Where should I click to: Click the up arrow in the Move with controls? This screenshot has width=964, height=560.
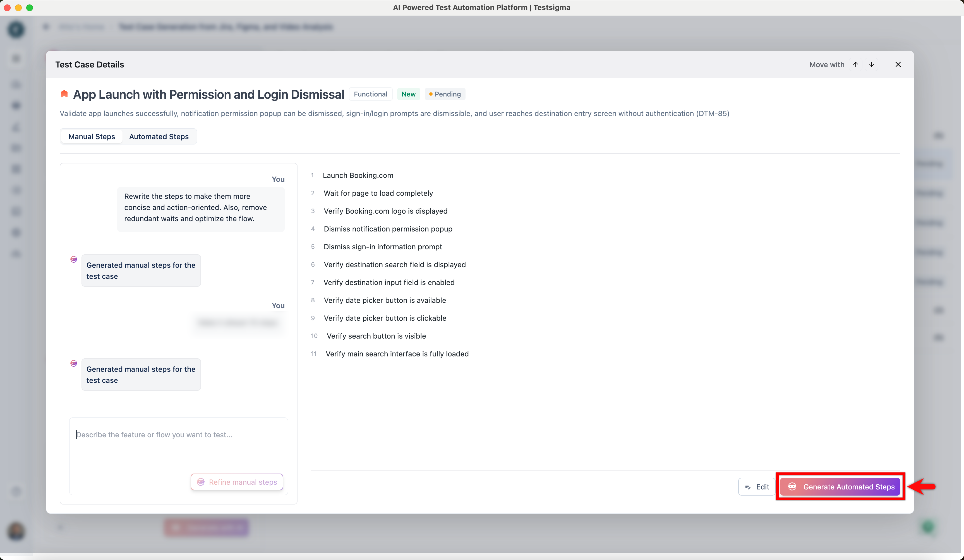tap(856, 64)
